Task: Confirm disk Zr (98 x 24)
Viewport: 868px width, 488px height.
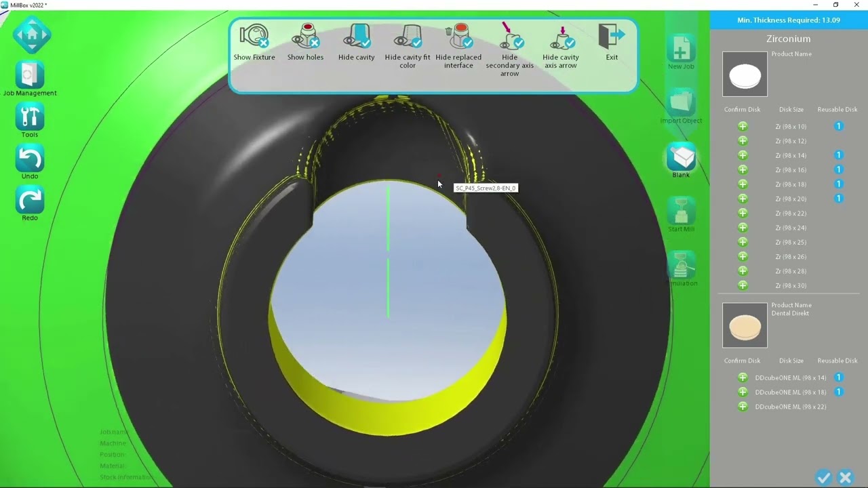Action: coord(743,228)
